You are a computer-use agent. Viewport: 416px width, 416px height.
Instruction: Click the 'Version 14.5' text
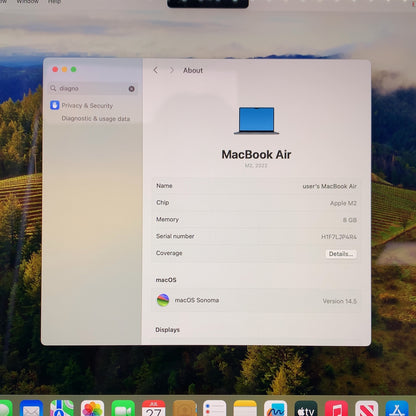[x=339, y=301]
